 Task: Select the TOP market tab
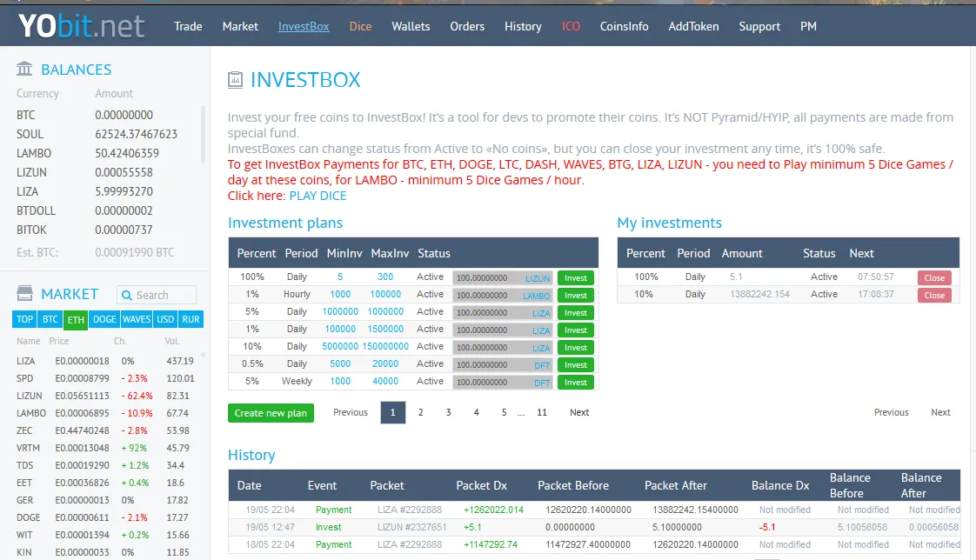[x=25, y=319]
